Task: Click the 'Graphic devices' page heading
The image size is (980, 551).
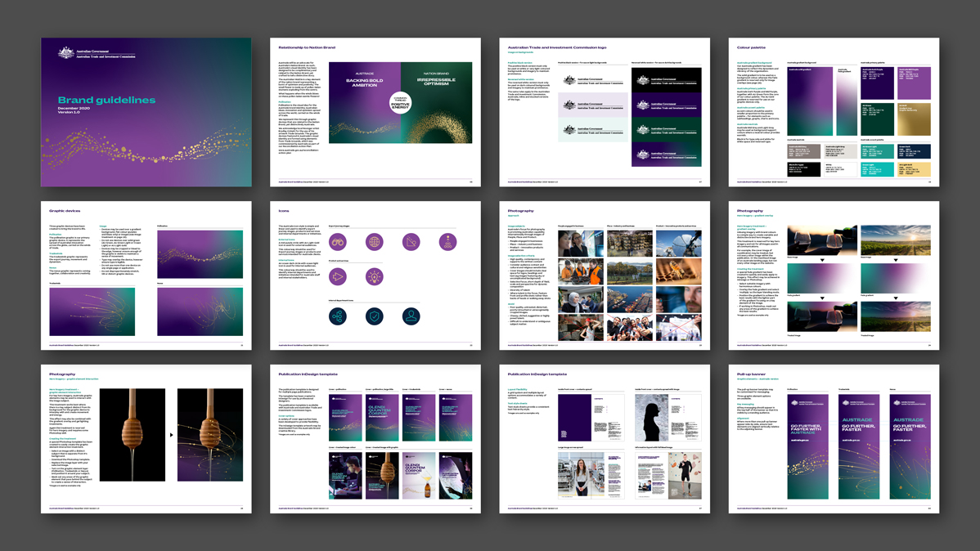Action: (65, 211)
